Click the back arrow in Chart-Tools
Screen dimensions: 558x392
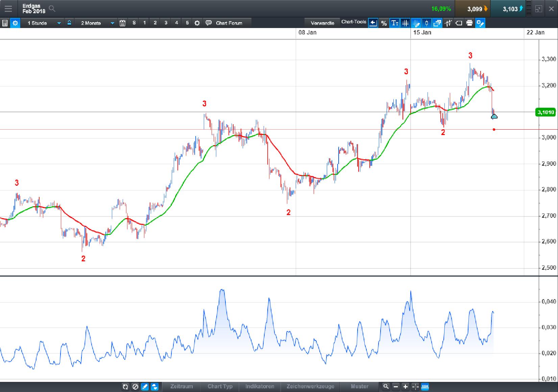373,23
